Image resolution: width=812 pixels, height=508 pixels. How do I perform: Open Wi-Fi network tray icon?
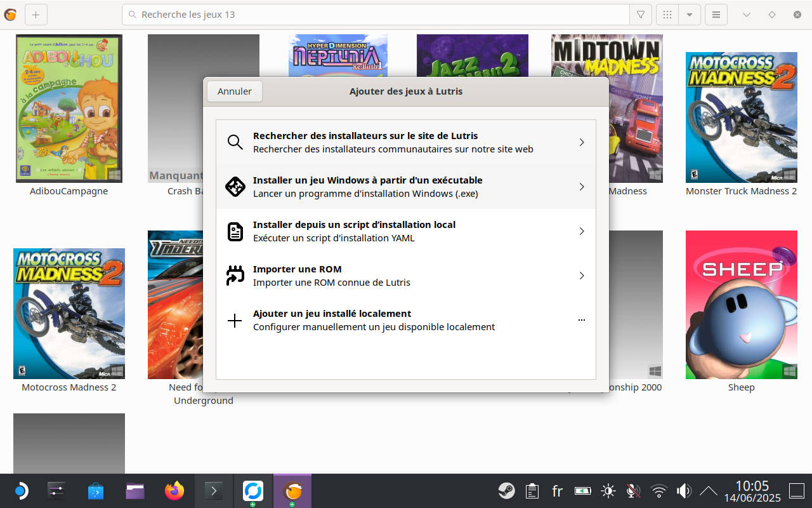(x=659, y=491)
